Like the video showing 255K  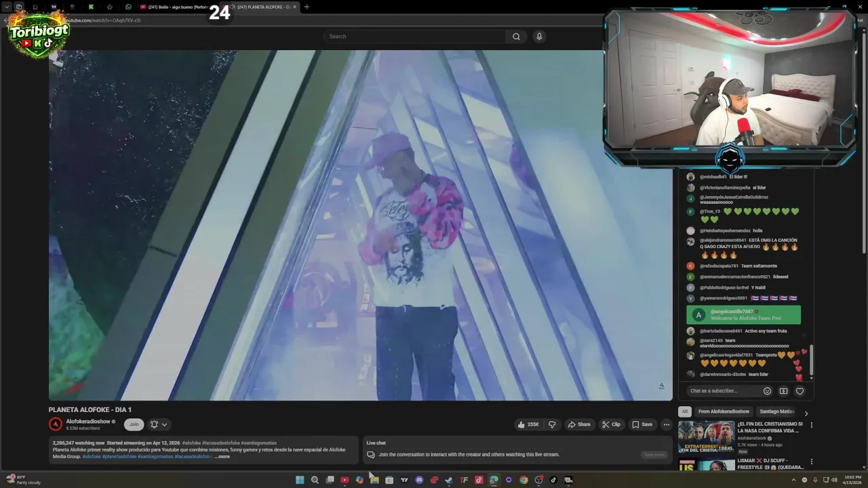point(529,424)
